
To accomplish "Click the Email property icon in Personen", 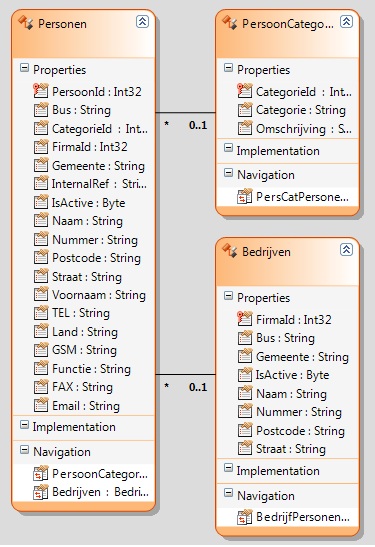I will (x=41, y=405).
